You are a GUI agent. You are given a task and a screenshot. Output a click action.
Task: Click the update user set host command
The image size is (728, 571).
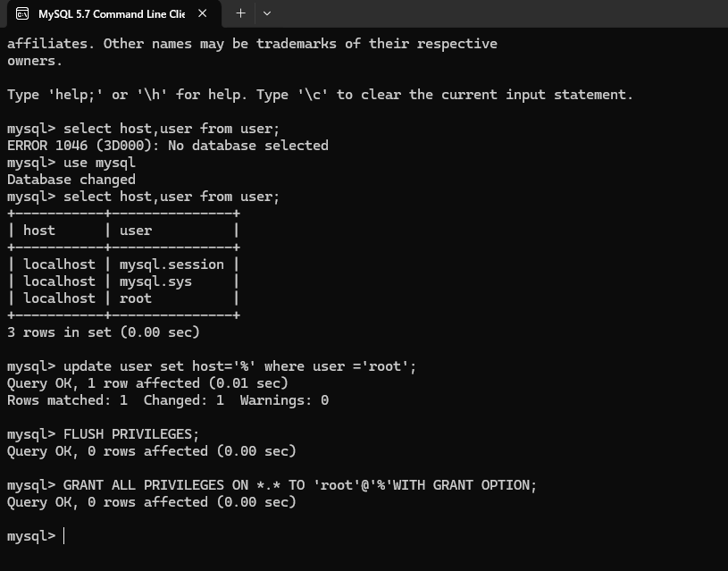point(239,366)
